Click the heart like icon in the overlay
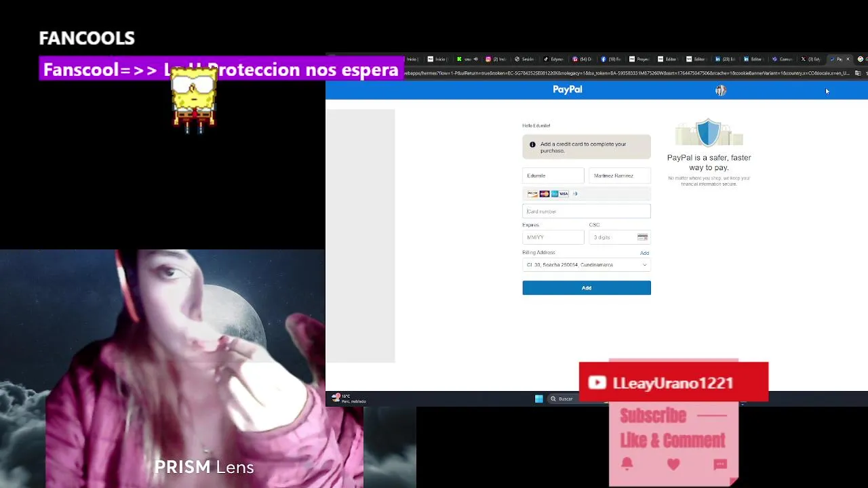The image size is (868, 488). (673, 464)
